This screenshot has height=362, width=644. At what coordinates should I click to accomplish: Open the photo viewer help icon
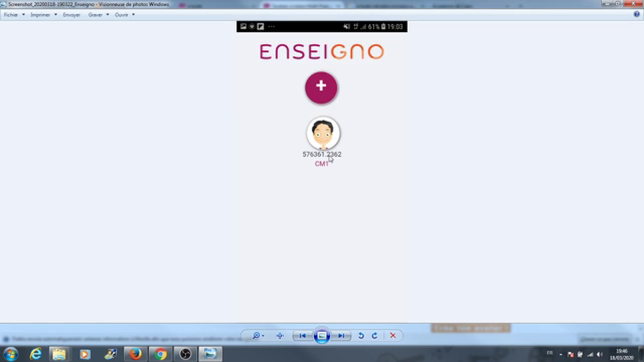pyautogui.click(x=636, y=15)
